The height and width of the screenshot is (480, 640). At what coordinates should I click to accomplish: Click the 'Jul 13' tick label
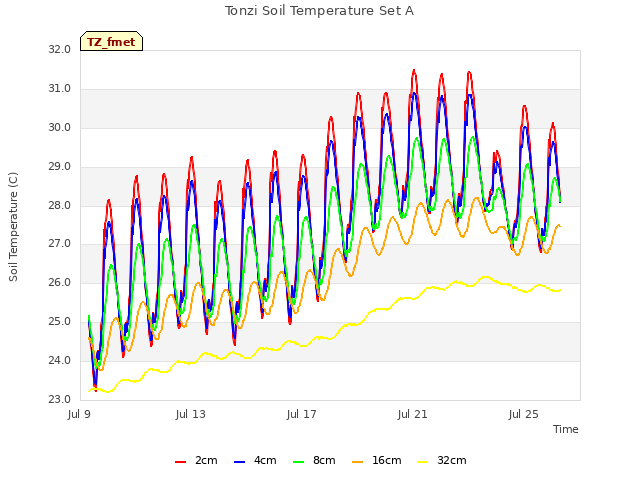click(191, 414)
